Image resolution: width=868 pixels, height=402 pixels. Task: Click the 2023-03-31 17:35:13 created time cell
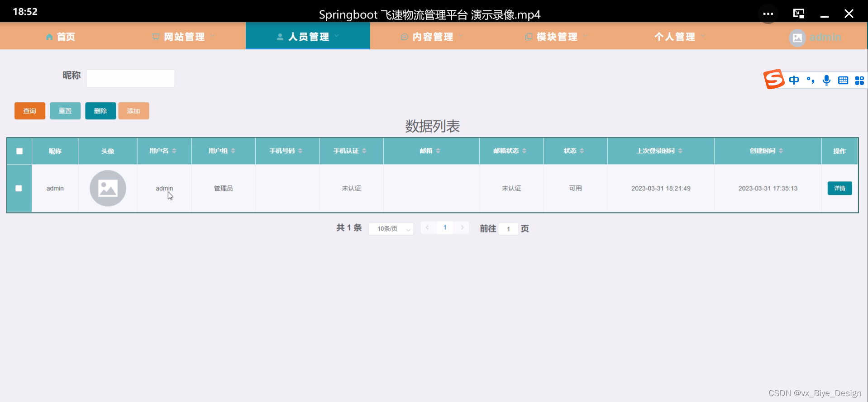point(768,188)
